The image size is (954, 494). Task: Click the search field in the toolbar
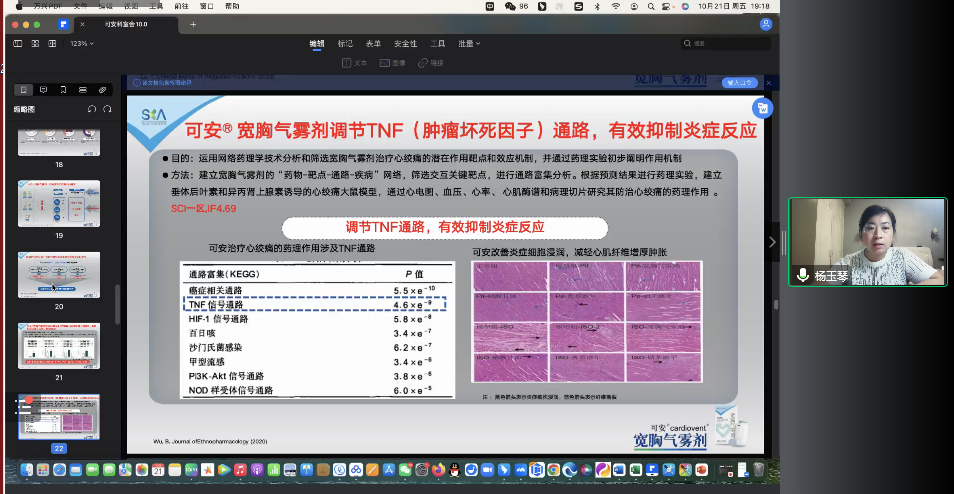725,44
